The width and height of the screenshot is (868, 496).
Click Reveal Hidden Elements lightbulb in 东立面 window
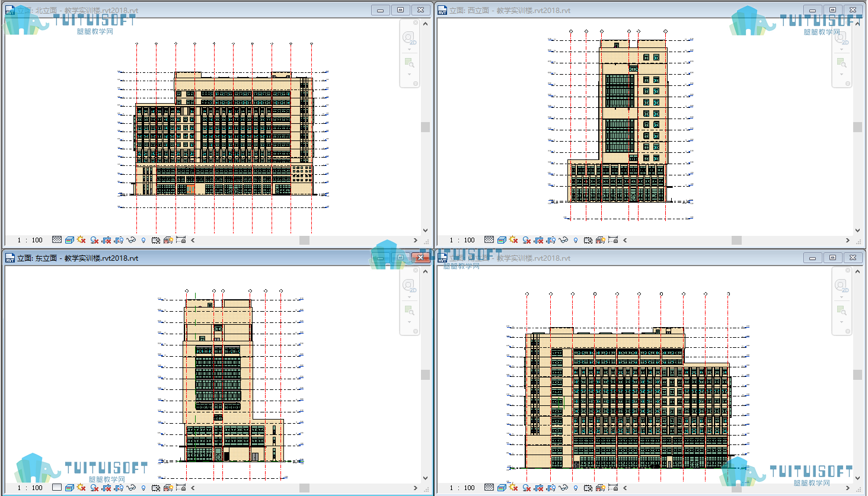point(143,488)
